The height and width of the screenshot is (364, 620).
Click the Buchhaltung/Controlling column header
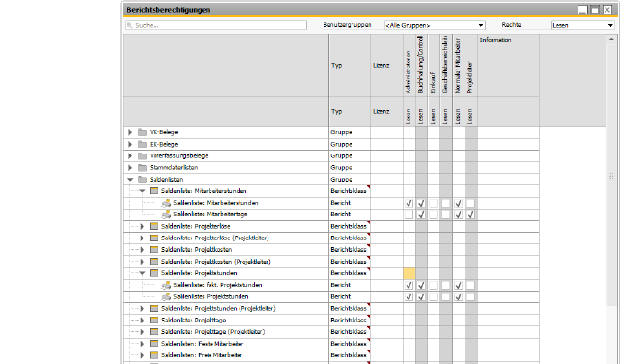(421, 66)
